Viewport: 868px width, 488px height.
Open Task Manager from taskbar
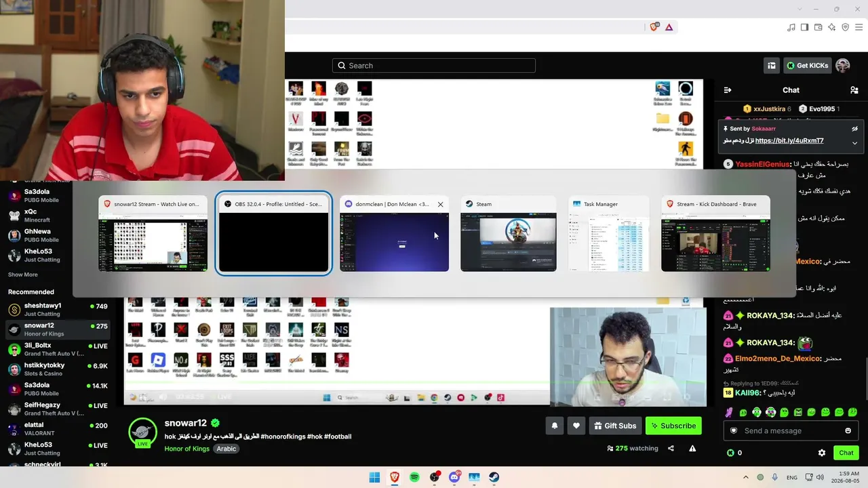pyautogui.click(x=474, y=477)
